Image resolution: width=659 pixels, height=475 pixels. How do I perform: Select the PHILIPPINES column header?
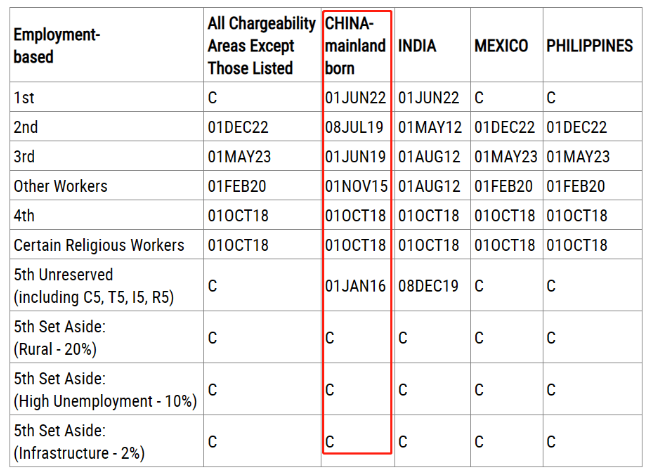point(589,46)
